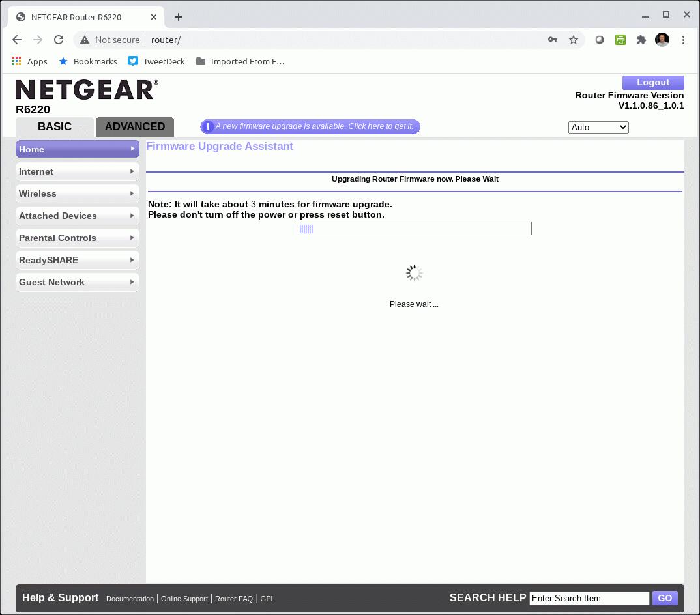
Task: Select Home in the sidebar
Action: coord(77,149)
